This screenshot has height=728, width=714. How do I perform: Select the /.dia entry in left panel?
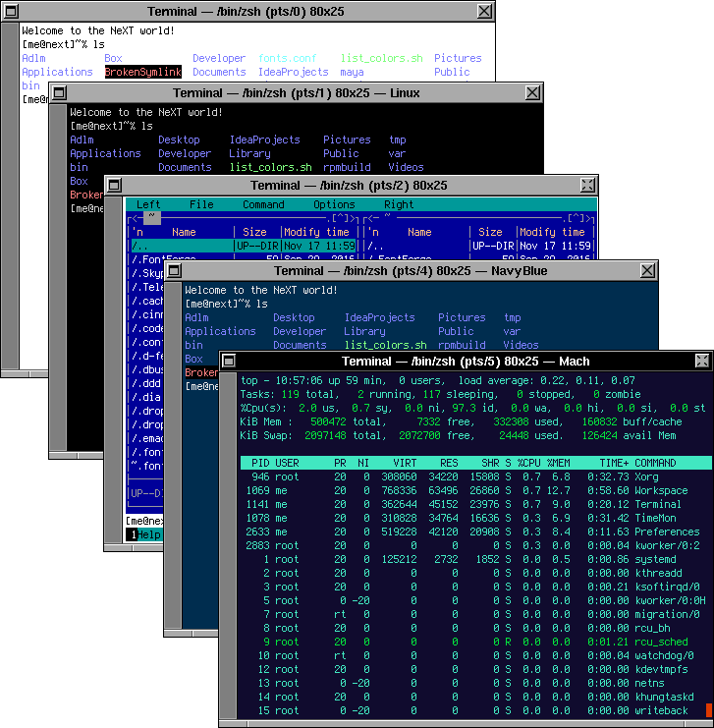(146, 398)
